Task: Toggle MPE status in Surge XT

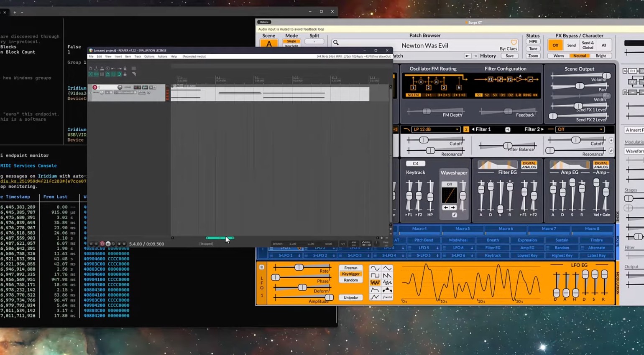Action: 533,42
